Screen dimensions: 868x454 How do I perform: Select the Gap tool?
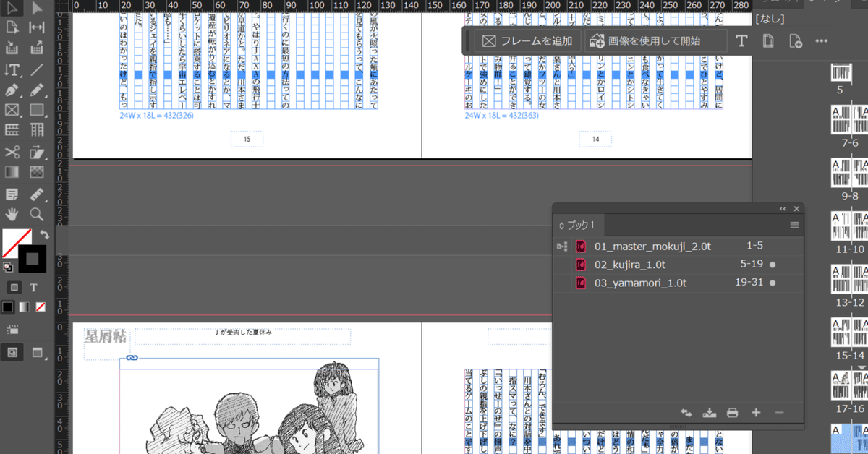click(37, 28)
